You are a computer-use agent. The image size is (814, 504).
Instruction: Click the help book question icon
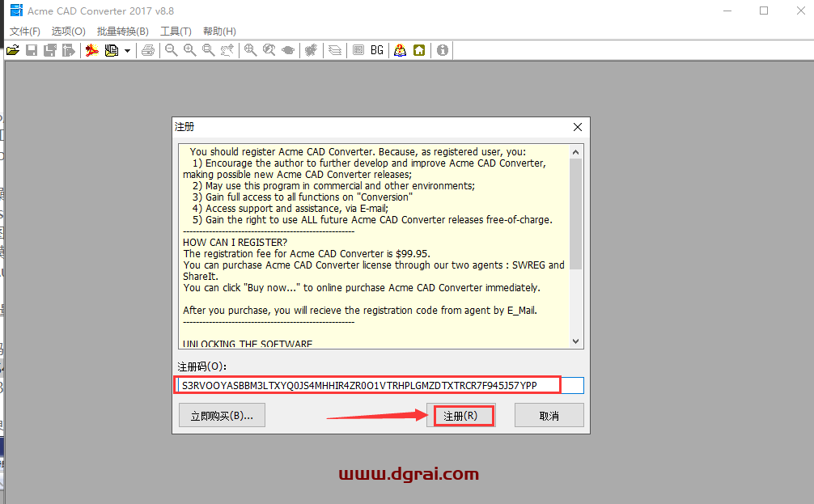point(400,50)
